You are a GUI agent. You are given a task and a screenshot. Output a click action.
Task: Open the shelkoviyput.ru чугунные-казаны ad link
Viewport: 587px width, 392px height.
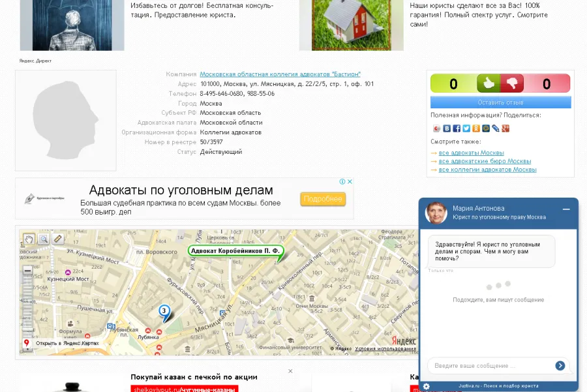pos(184,389)
